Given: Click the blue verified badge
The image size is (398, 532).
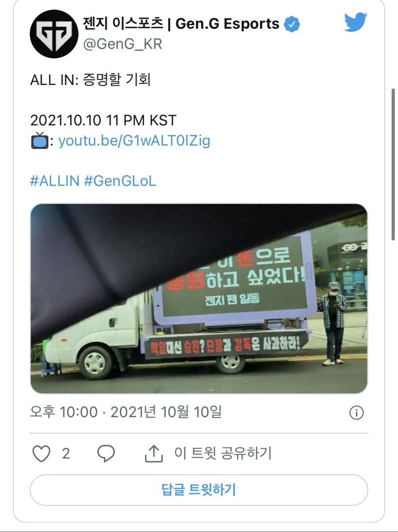Looking at the screenshot, I should coord(292,24).
